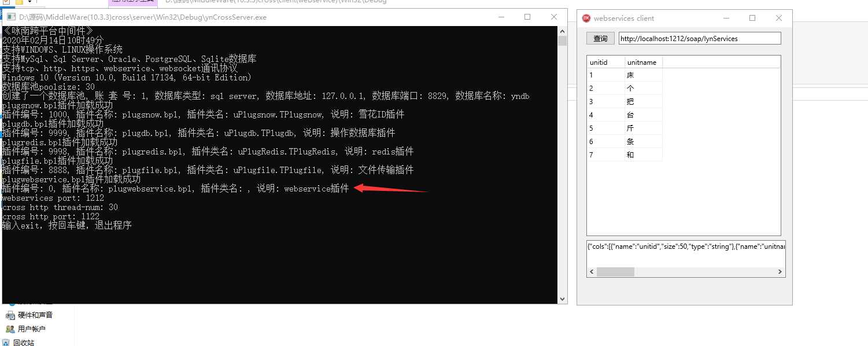Click console line 'webservices port: 1212'
The width and height of the screenshot is (868, 346).
pyautogui.click(x=53, y=198)
